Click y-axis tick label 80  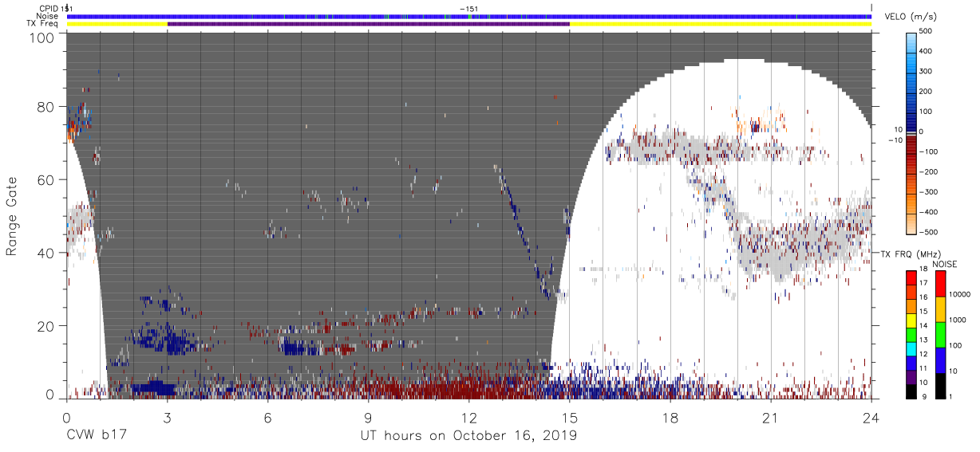45,107
